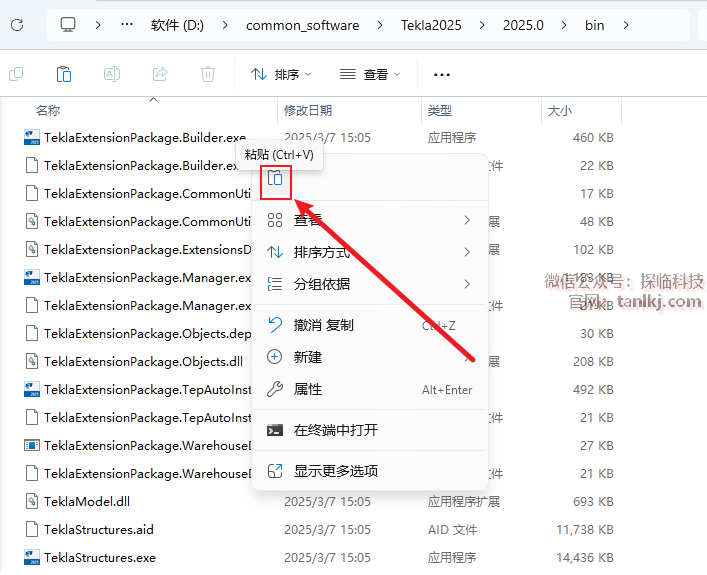The height and width of the screenshot is (575, 707).
Task: Select the 492 KB TeklaExtensionPackage.TepAutoInst file
Action: pos(147,389)
